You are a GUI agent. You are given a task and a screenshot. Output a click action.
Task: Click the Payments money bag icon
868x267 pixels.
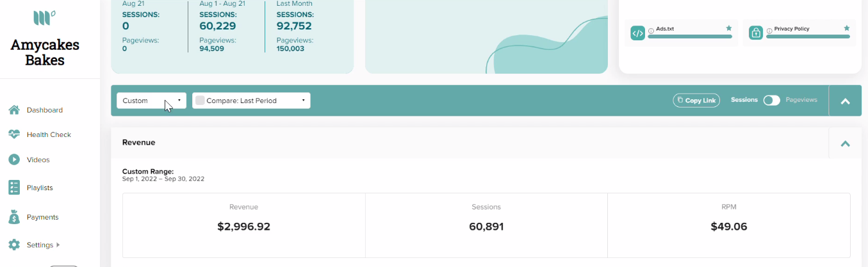[14, 217]
